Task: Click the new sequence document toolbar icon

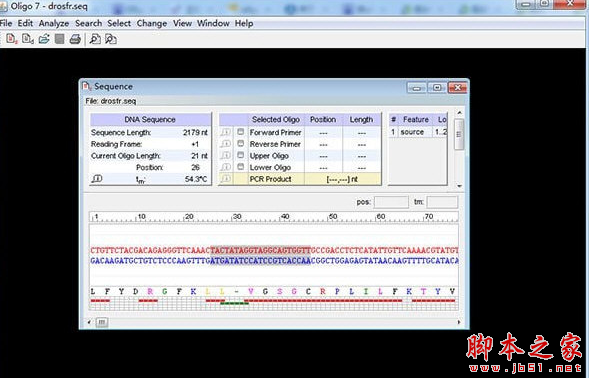Action: tap(11, 39)
